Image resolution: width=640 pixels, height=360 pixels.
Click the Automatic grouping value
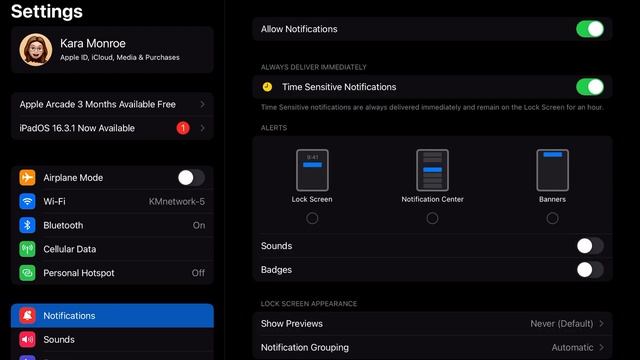(572, 347)
